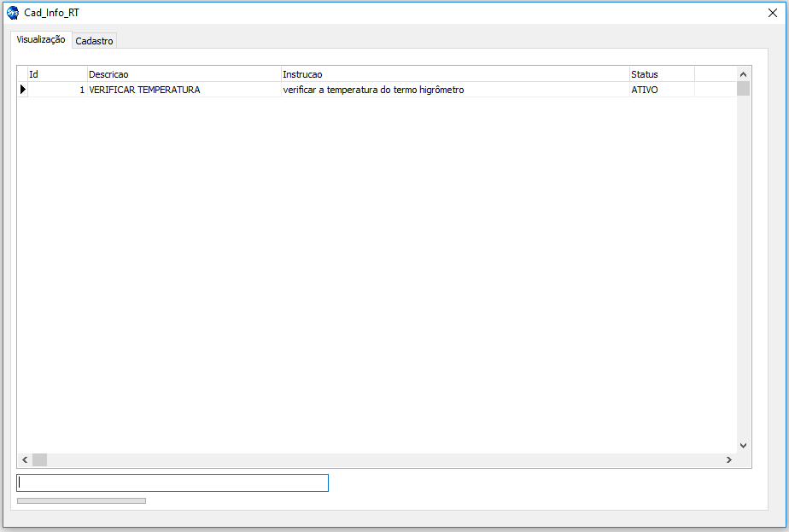Select the row indicator arrow of first record

(x=23, y=90)
